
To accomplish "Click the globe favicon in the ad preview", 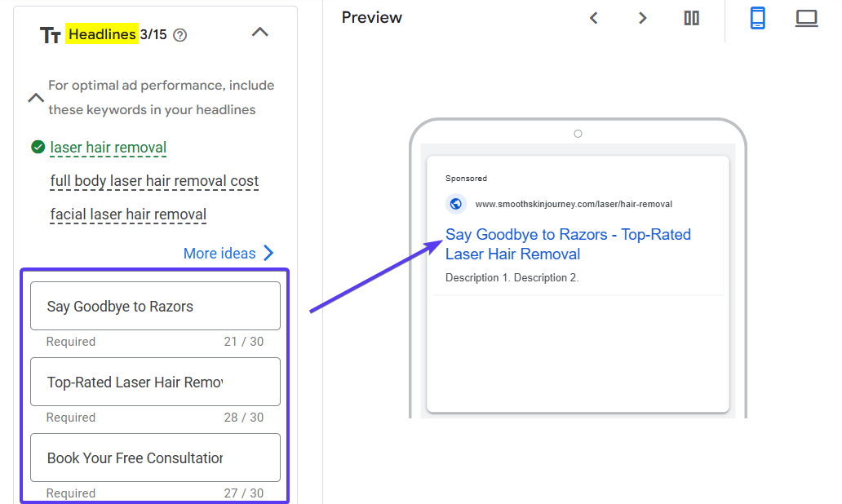I will click(455, 203).
